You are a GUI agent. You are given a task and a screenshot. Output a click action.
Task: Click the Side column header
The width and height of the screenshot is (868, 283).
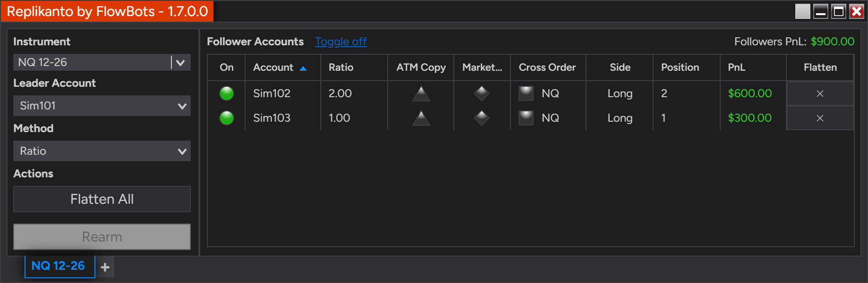[x=620, y=67]
